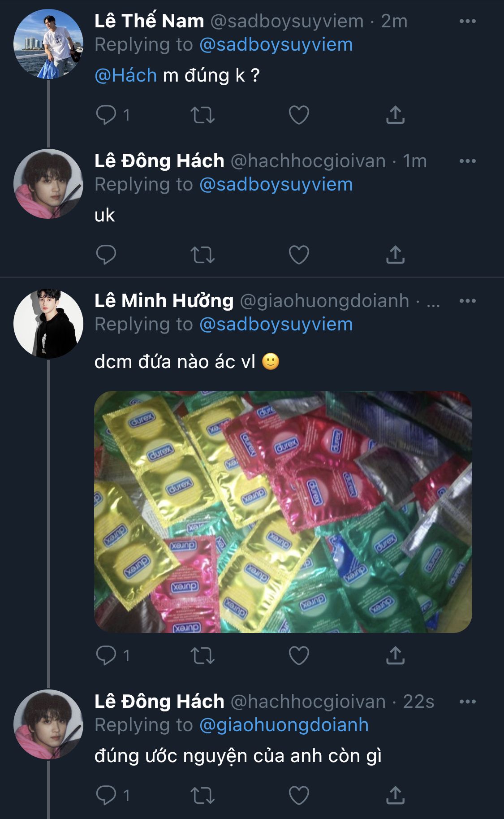Reply to Lê Minh Hưởng's photo tweet

tap(106, 655)
